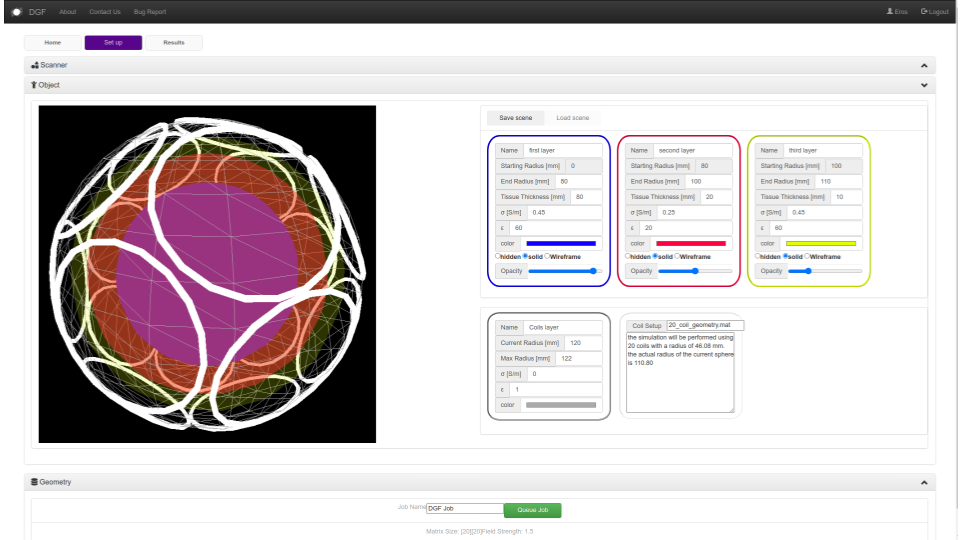
Task: Click the Job Name input field
Action: (464, 509)
